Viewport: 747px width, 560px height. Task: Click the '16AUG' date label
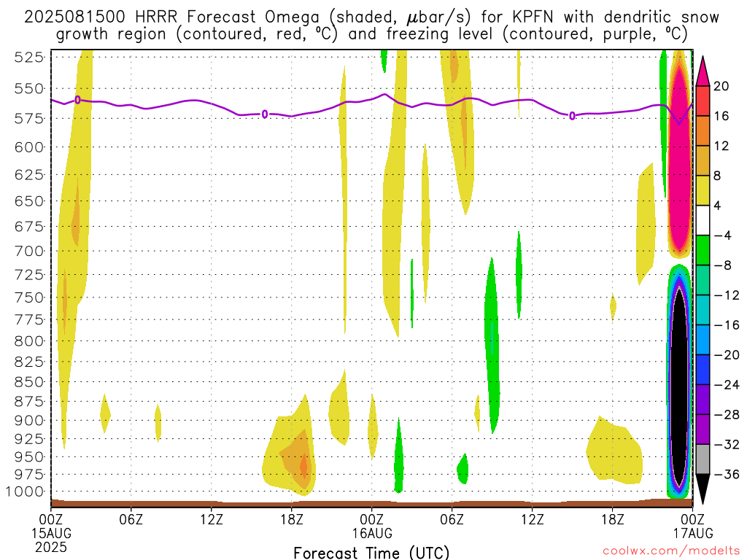[372, 532]
